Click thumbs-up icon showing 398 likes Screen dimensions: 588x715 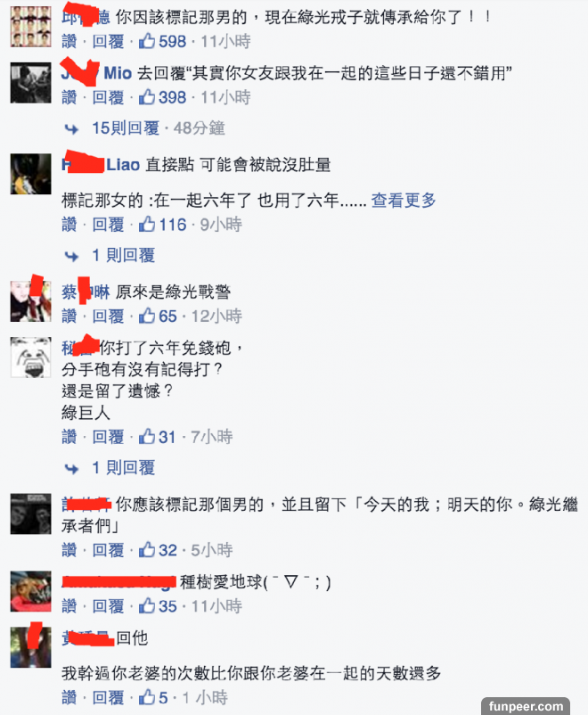point(147,96)
